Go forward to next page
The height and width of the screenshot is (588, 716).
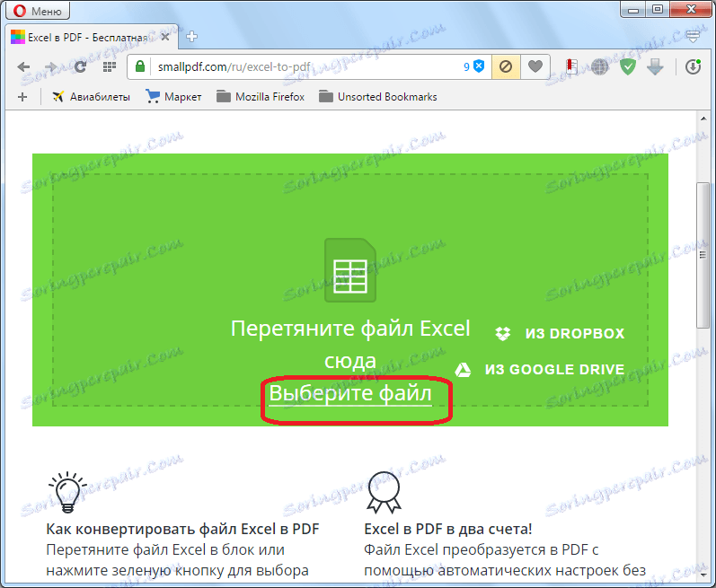pyautogui.click(x=50, y=67)
